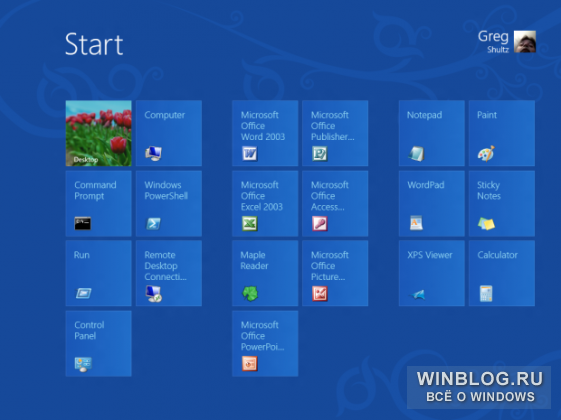Image resolution: width=561 pixels, height=420 pixels.
Task: Launch Maple Reader green leaf icon
Action: (x=250, y=293)
